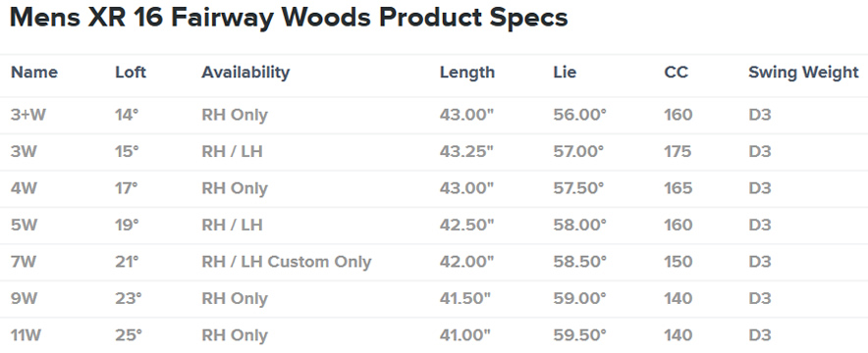Click the 5W row name cell
Image resolution: width=868 pixels, height=353 pixels.
point(24,225)
